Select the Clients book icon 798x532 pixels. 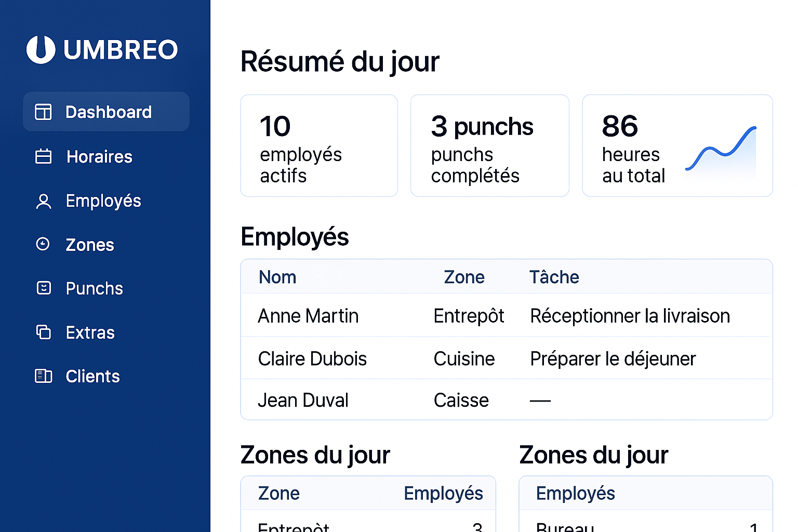pyautogui.click(x=44, y=376)
